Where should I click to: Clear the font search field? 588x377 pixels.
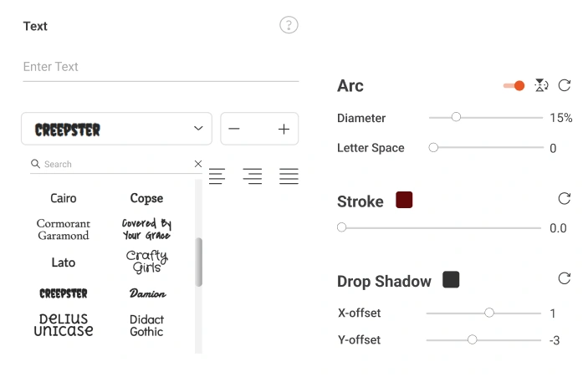198,164
